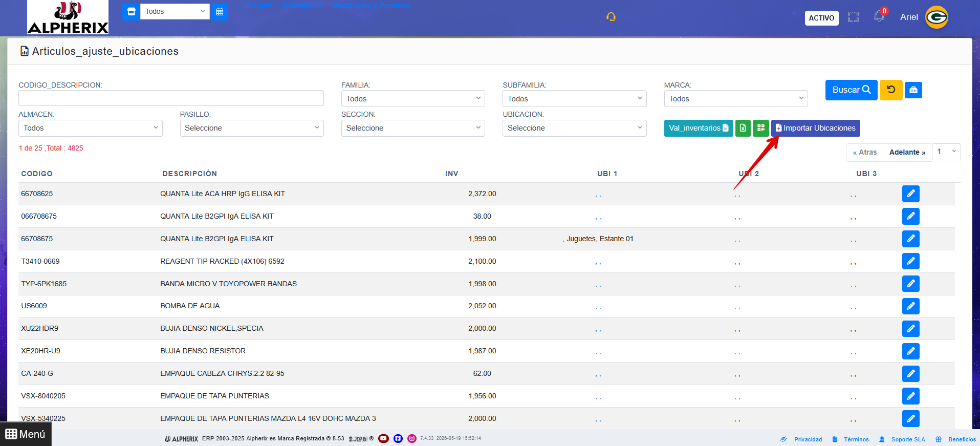Click the Importar Ubicaciones button
The width and height of the screenshot is (980, 446).
click(816, 128)
